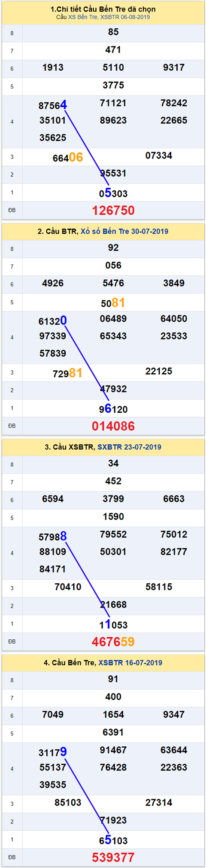Select sixth prize number 1913
Screen dimensions: 206x868
tap(53, 68)
